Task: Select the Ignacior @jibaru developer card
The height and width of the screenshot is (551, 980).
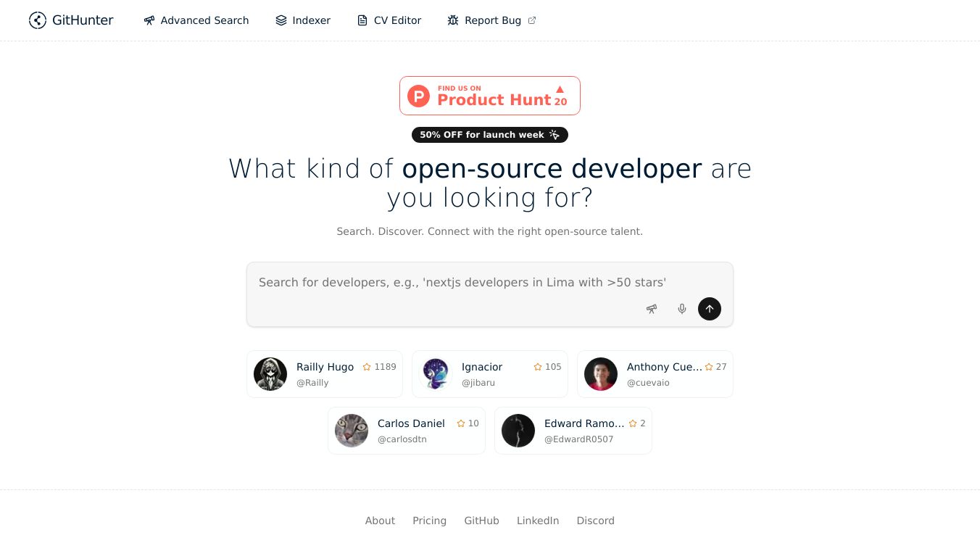Action: [490, 374]
